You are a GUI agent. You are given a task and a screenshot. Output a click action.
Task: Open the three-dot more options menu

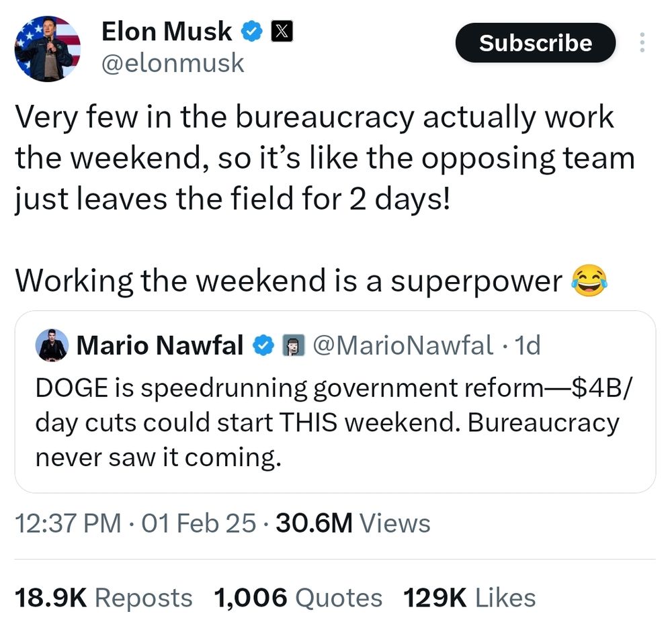coord(642,42)
